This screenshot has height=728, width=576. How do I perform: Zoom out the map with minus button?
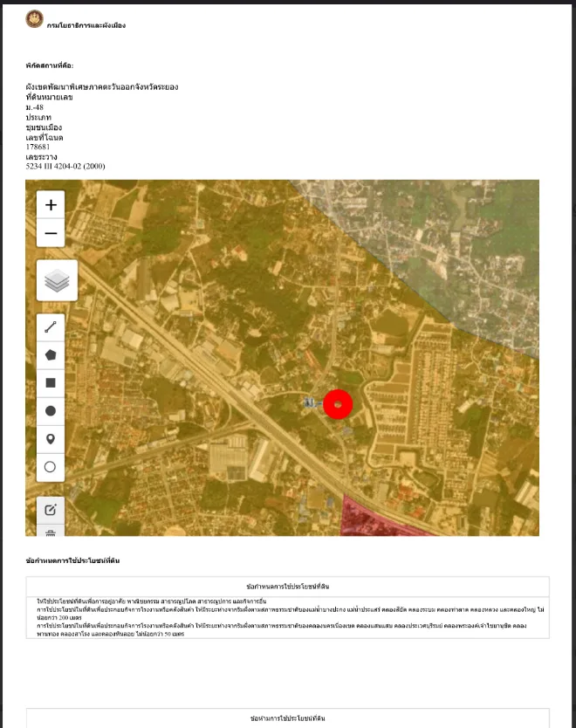tap(51, 233)
